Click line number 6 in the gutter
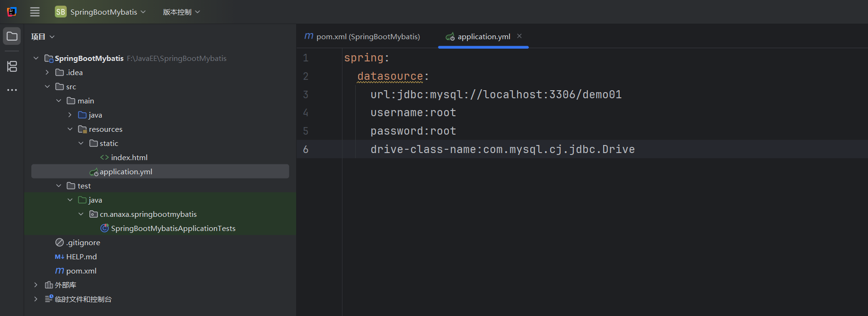868x316 pixels. (306, 150)
